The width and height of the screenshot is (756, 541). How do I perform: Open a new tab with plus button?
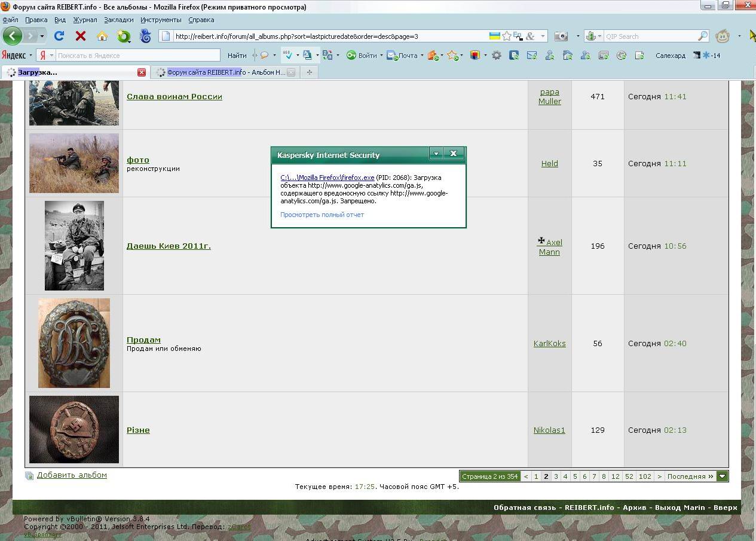coord(309,72)
